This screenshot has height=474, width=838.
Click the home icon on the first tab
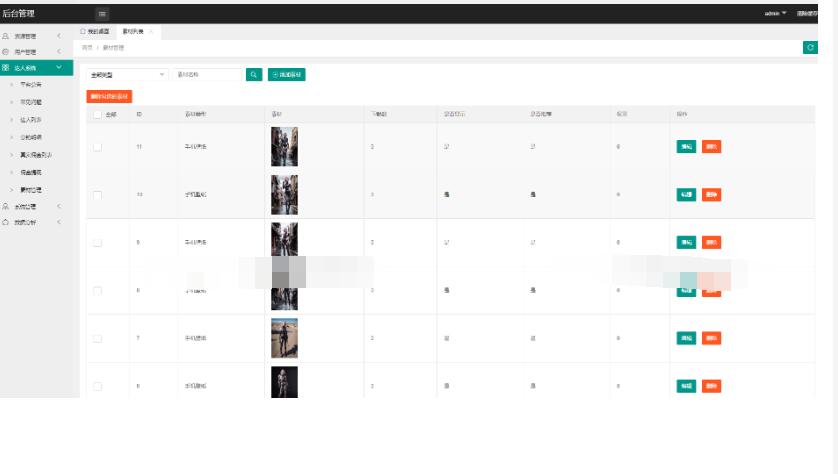83,32
